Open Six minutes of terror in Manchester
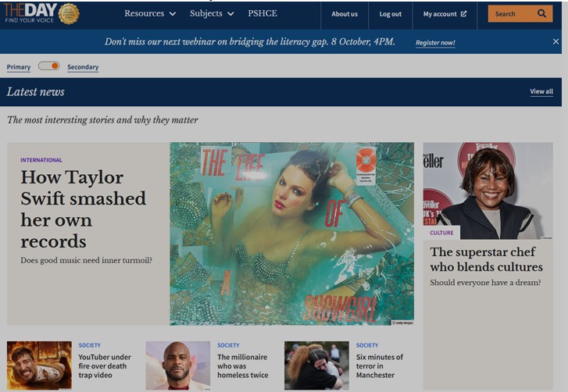The image size is (568, 392). coord(379,366)
